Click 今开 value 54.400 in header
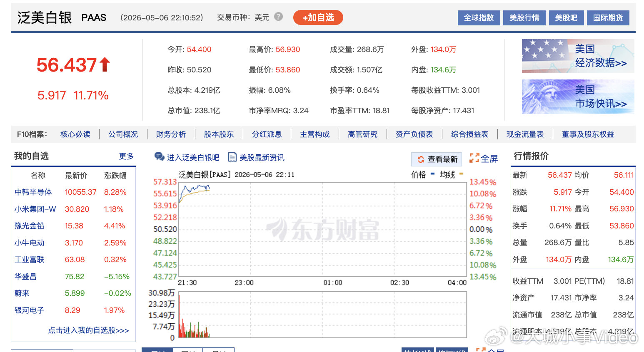 pos(199,50)
